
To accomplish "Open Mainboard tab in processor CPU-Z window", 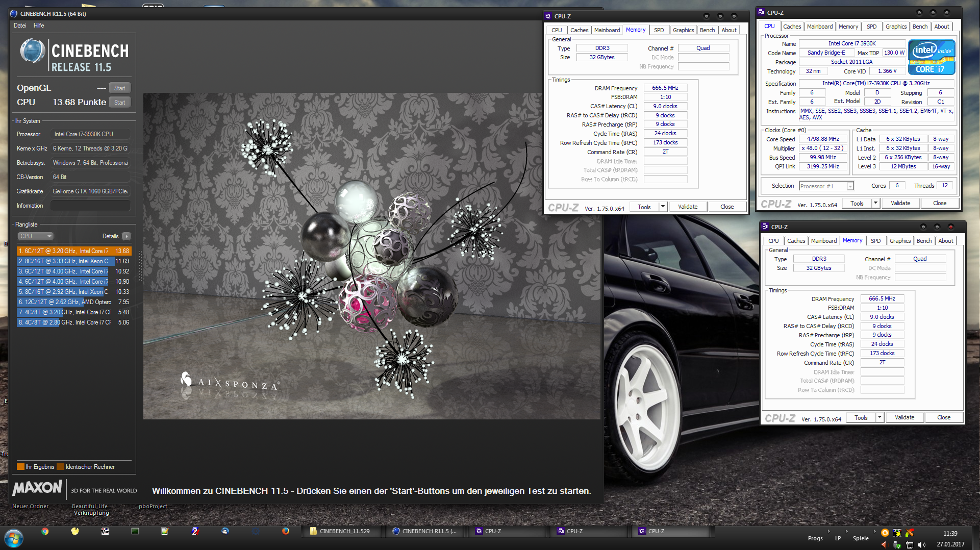I will tap(819, 27).
